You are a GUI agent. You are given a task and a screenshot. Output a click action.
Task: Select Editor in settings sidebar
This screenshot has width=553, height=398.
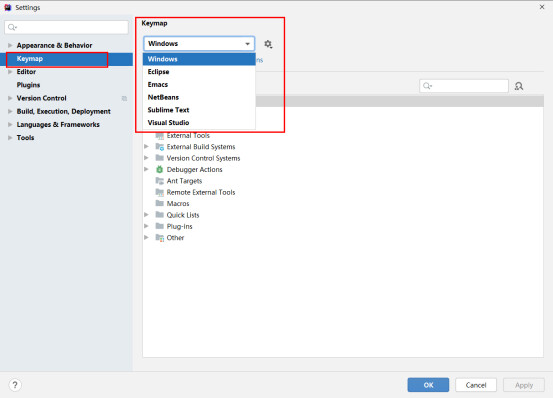66,72
